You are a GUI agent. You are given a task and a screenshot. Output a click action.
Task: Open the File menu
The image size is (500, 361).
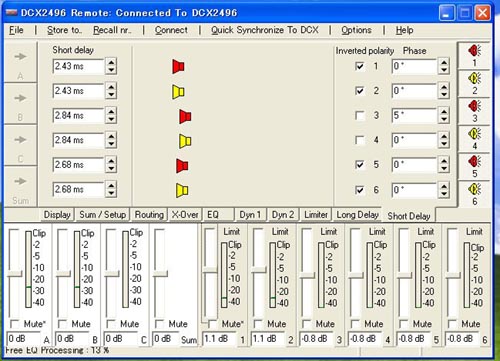click(x=16, y=30)
